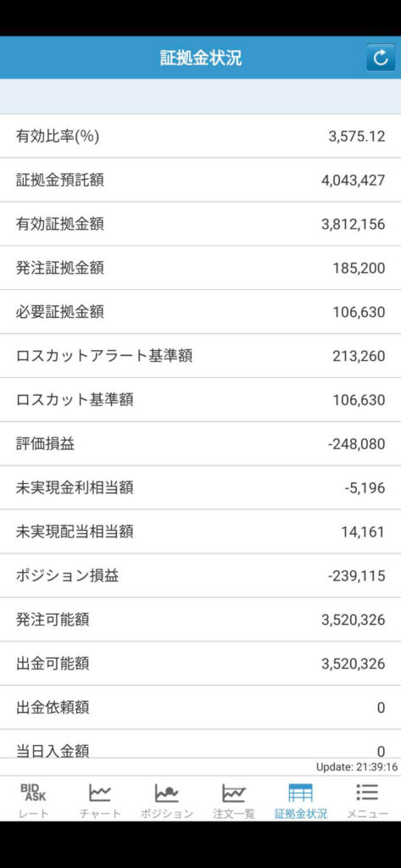Select the 証拠金状況 table icon
This screenshot has height=868, width=401.
pyautogui.click(x=301, y=793)
